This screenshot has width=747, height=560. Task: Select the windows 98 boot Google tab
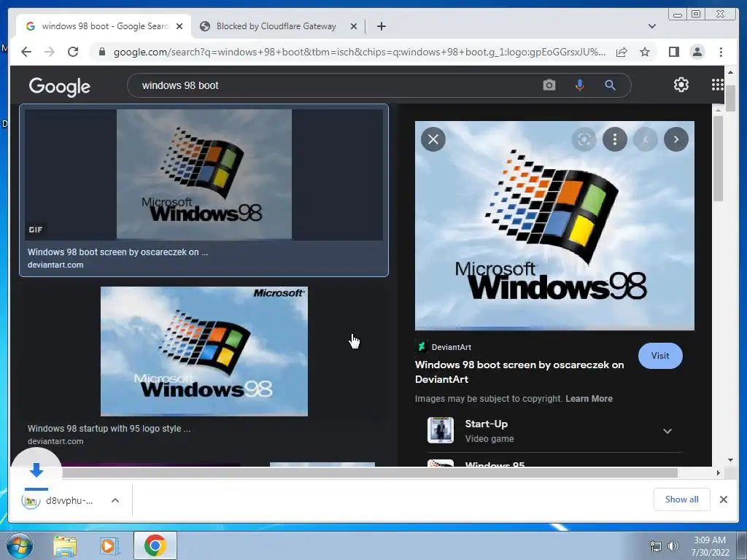click(x=104, y=26)
